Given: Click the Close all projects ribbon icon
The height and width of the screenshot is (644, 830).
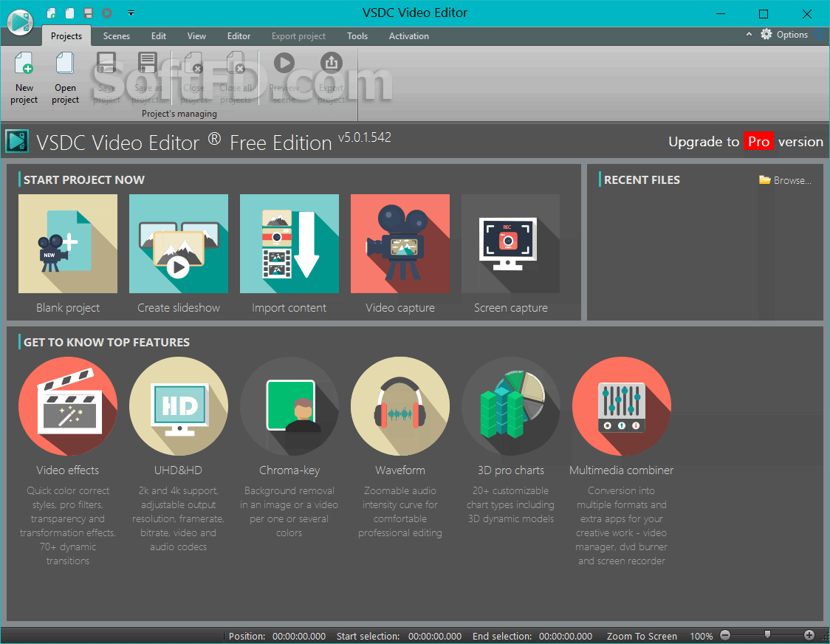Looking at the screenshot, I should click(x=236, y=63).
